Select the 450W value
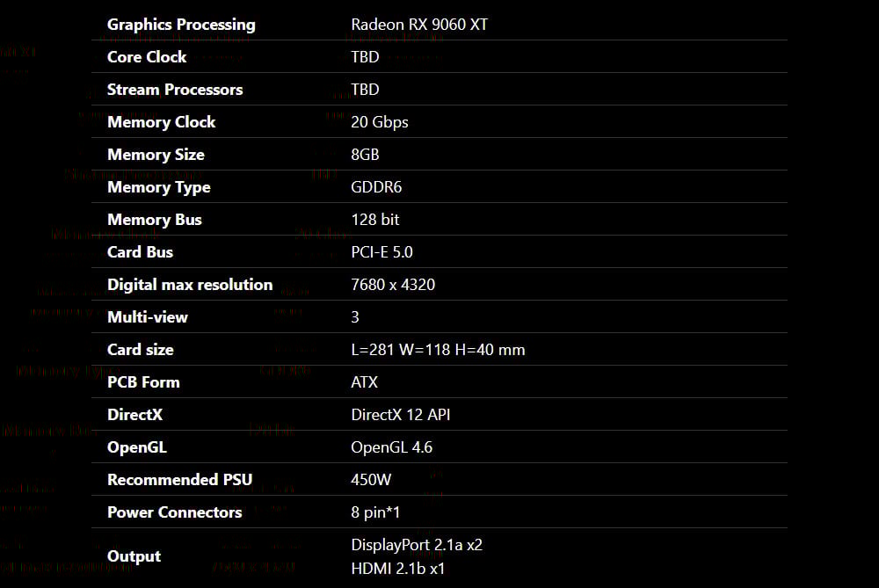 (x=371, y=480)
